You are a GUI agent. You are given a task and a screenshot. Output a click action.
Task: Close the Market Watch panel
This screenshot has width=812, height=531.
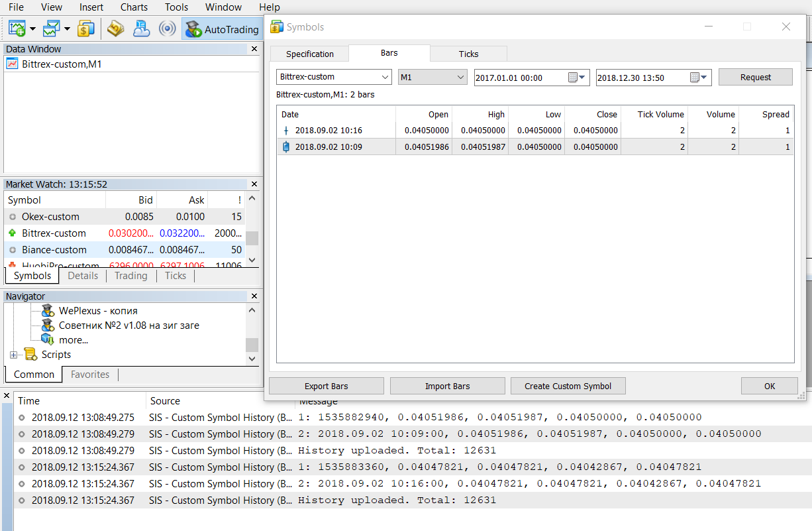[254, 184]
